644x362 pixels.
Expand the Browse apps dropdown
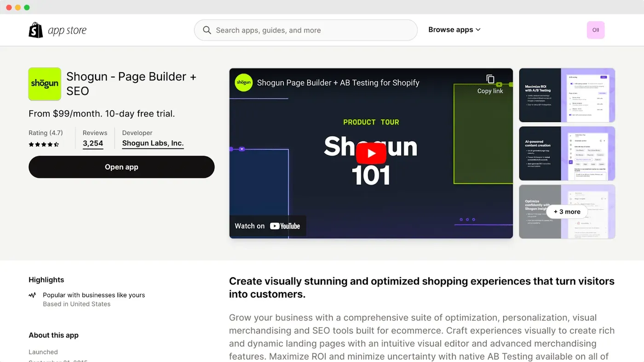[x=454, y=30]
